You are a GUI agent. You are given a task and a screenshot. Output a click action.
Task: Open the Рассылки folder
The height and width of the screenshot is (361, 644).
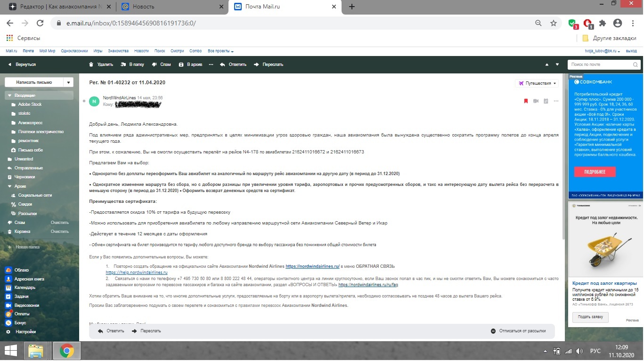(27, 214)
